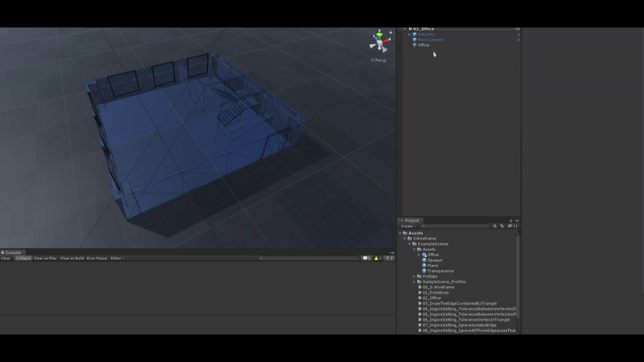Toggle Collapse in console toolbar
644x362 pixels.
point(23,258)
